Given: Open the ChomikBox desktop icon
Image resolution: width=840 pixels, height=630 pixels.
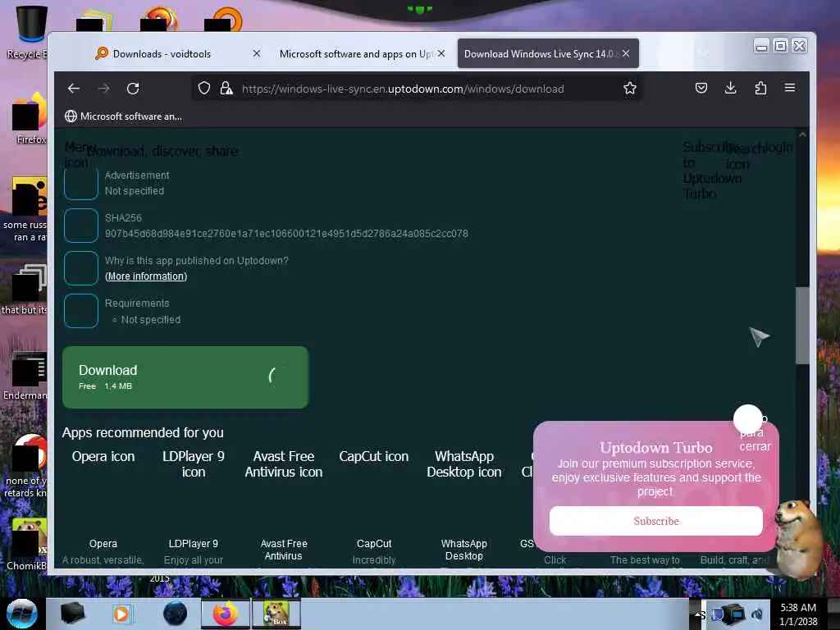Looking at the screenshot, I should (27, 545).
